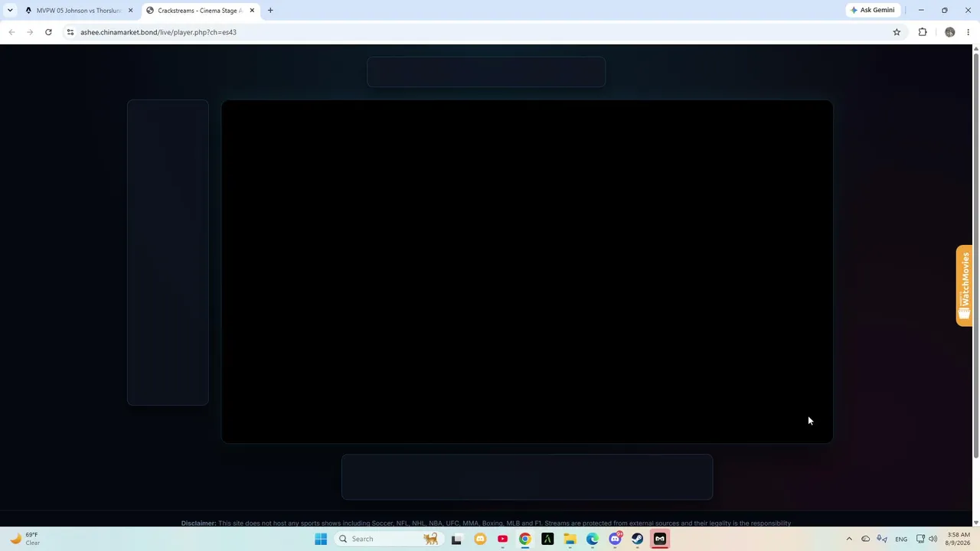View site information icon in address bar
The height and width of the screenshot is (551, 980).
point(70,32)
